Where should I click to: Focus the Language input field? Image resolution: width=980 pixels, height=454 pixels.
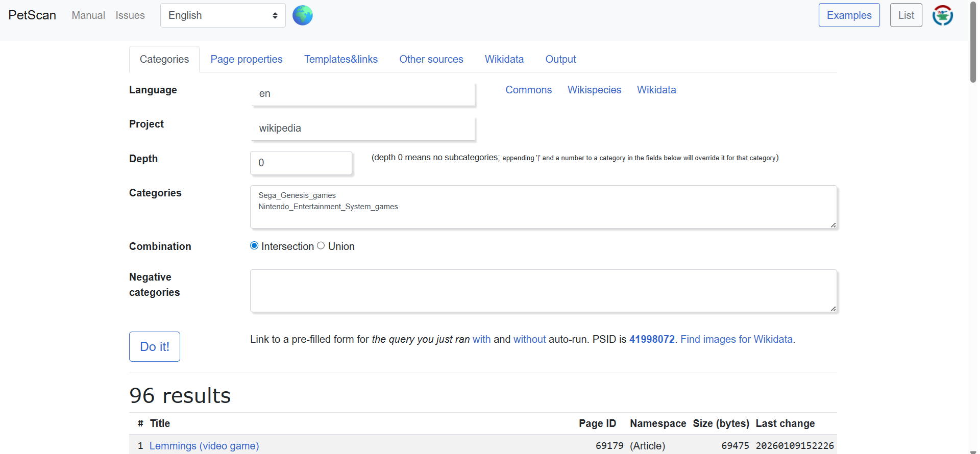[x=363, y=94]
